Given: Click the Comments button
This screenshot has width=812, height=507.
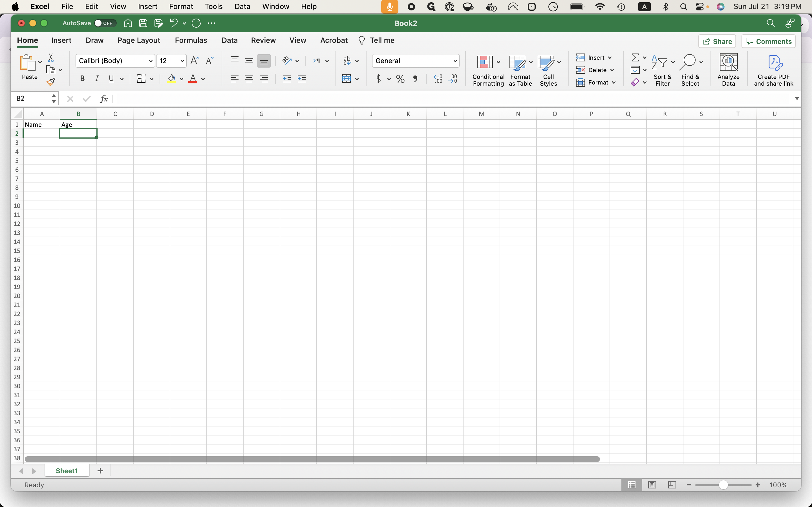Looking at the screenshot, I should [769, 41].
